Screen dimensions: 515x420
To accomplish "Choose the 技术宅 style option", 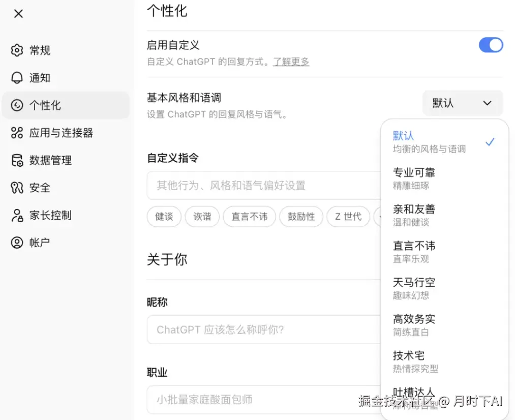I will click(x=444, y=362).
